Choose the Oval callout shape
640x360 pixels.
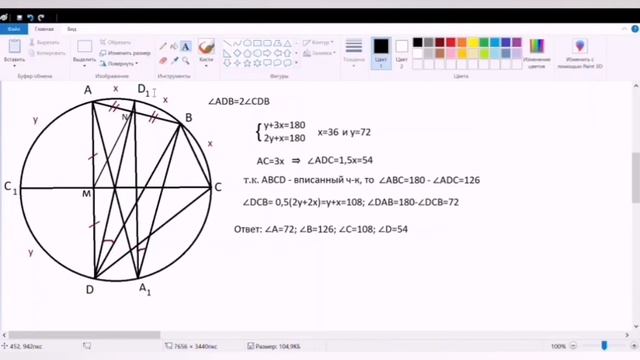click(278, 63)
